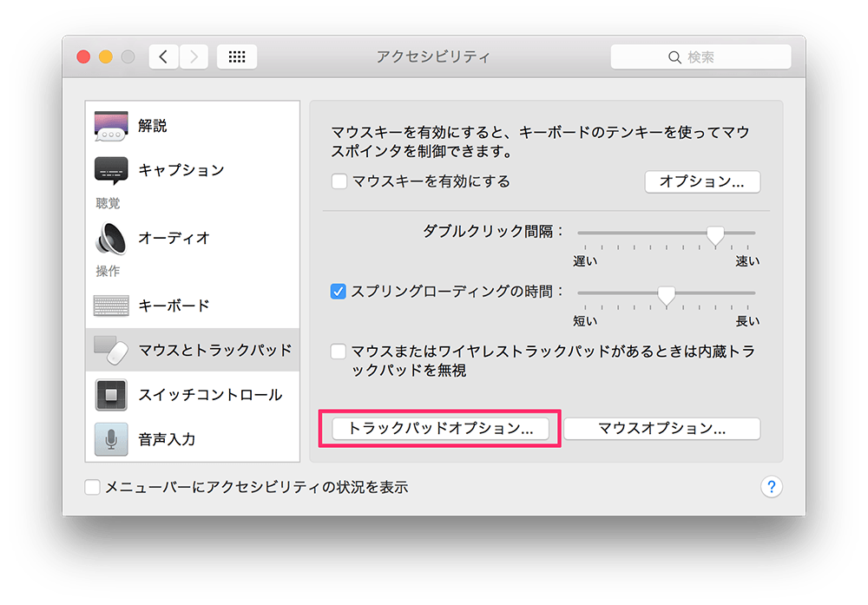This screenshot has width=868, height=605.
Task: Click the 短い label under the slider
Action: 585,321
